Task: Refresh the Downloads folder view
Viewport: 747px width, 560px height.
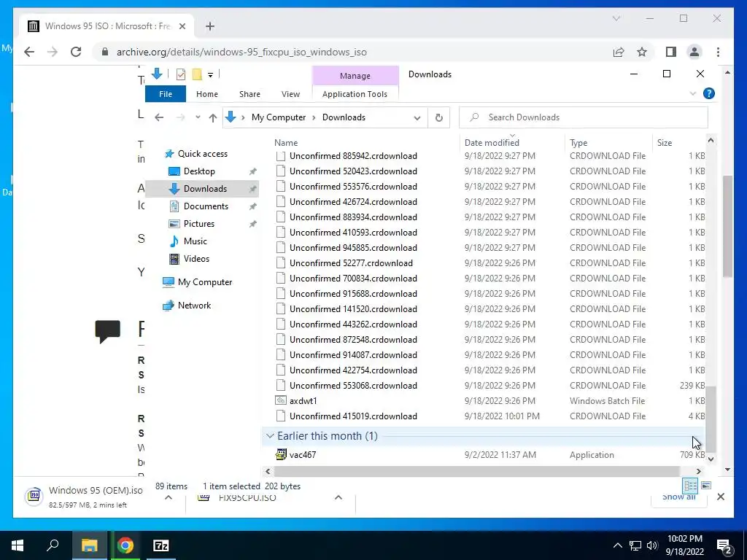Action: click(438, 117)
